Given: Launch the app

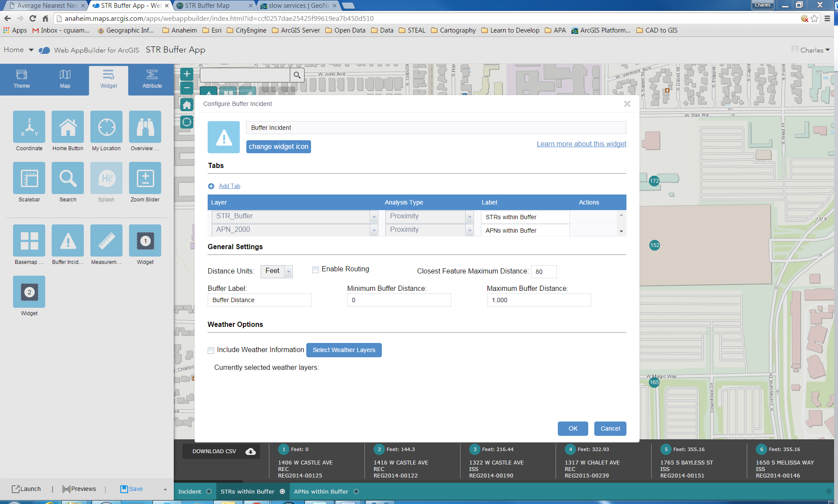Looking at the screenshot, I should point(26,489).
